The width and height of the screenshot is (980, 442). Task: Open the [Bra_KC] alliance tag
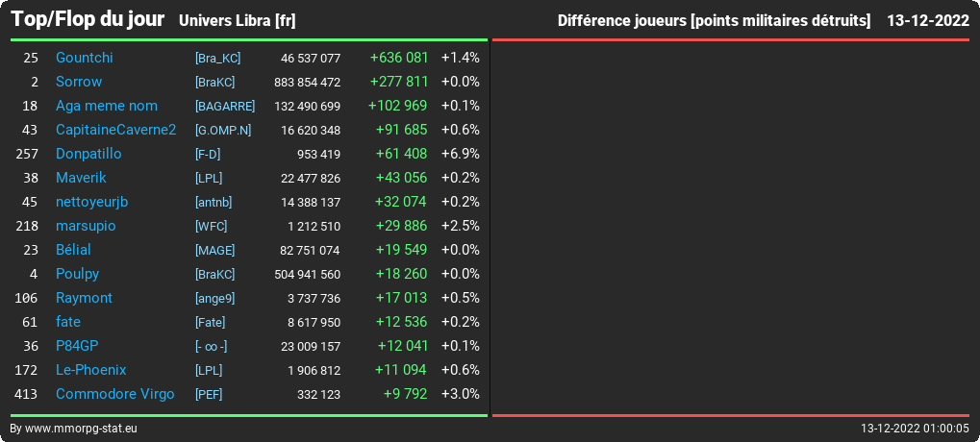pyautogui.click(x=218, y=58)
